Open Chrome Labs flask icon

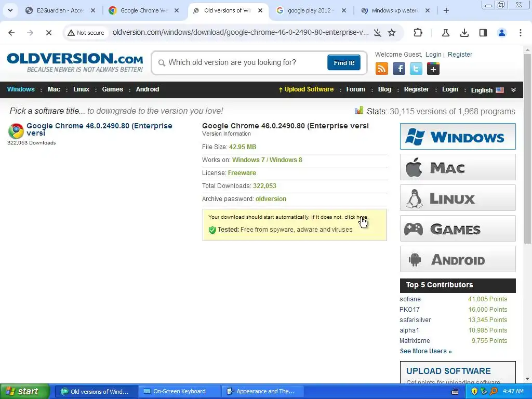[x=445, y=33]
